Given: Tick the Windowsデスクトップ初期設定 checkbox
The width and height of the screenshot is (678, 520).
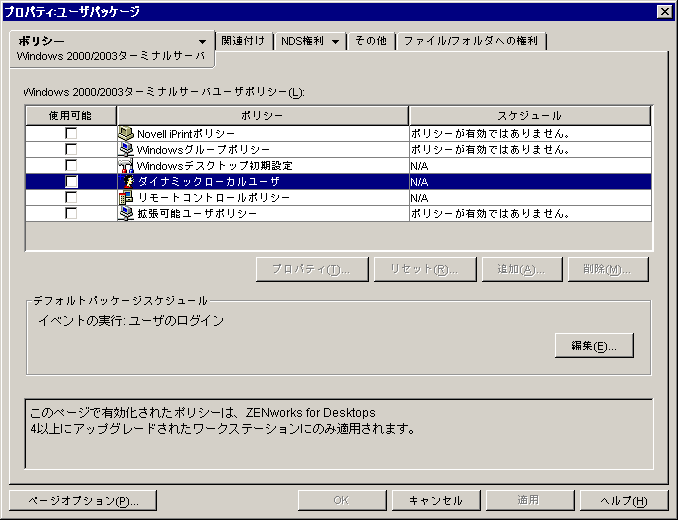Looking at the screenshot, I should pyautogui.click(x=71, y=165).
